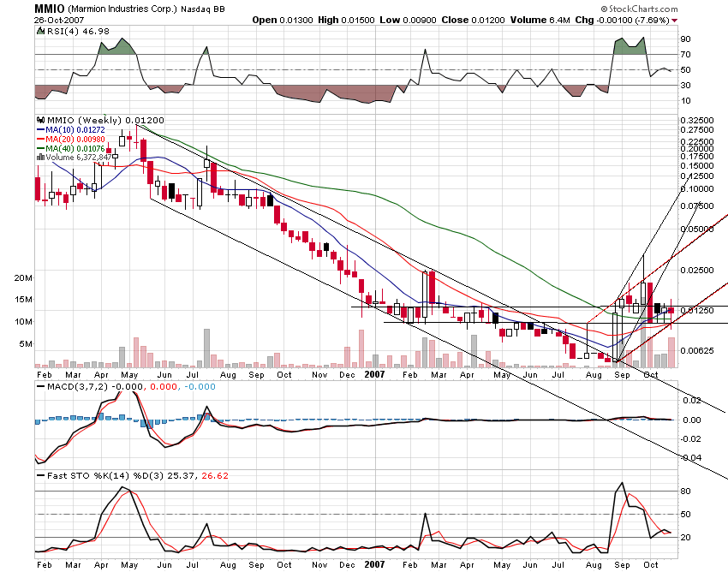Image resolution: width=728 pixels, height=572 pixels.
Task: Click the 30 level on RSI axis
Action: point(686,85)
